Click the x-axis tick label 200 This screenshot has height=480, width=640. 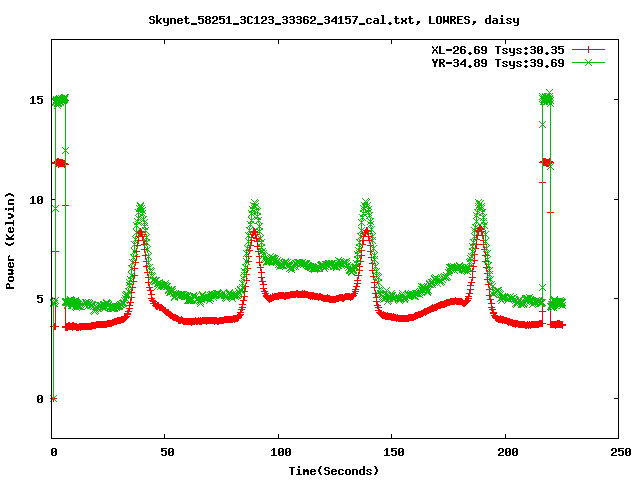point(507,452)
